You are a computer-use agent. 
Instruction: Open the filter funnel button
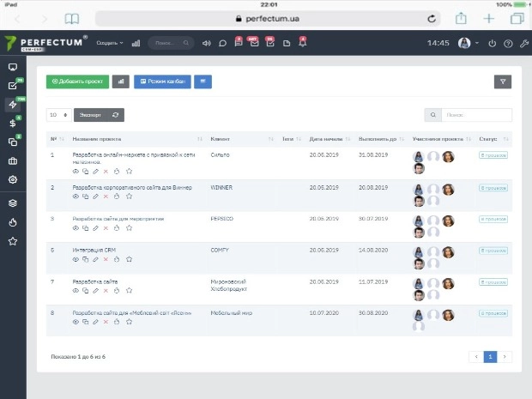[502, 82]
